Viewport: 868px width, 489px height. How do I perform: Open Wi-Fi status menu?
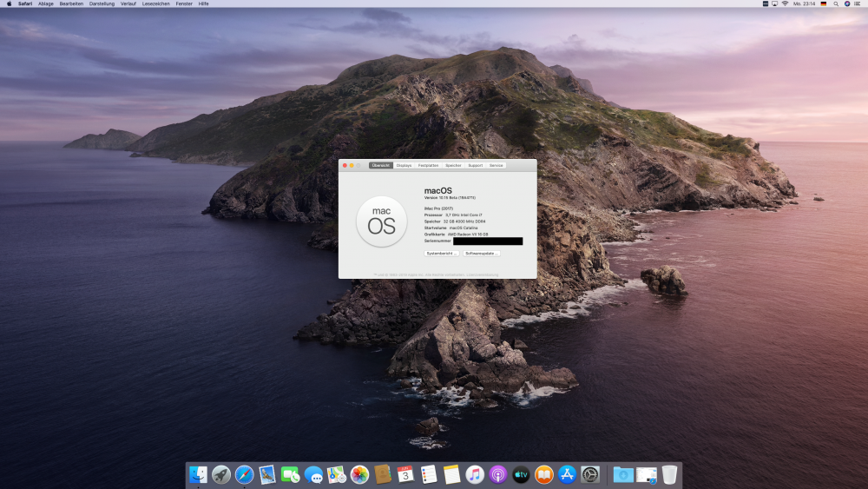click(x=785, y=3)
